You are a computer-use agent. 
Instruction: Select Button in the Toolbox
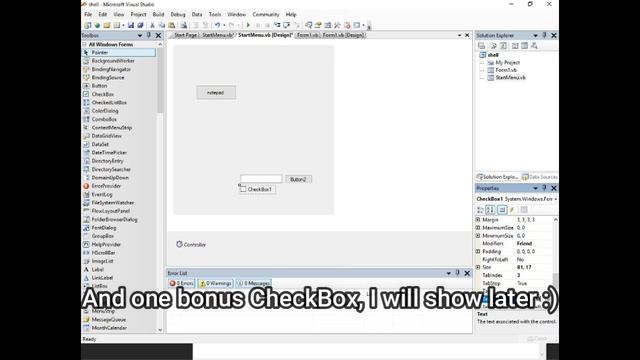(x=99, y=86)
